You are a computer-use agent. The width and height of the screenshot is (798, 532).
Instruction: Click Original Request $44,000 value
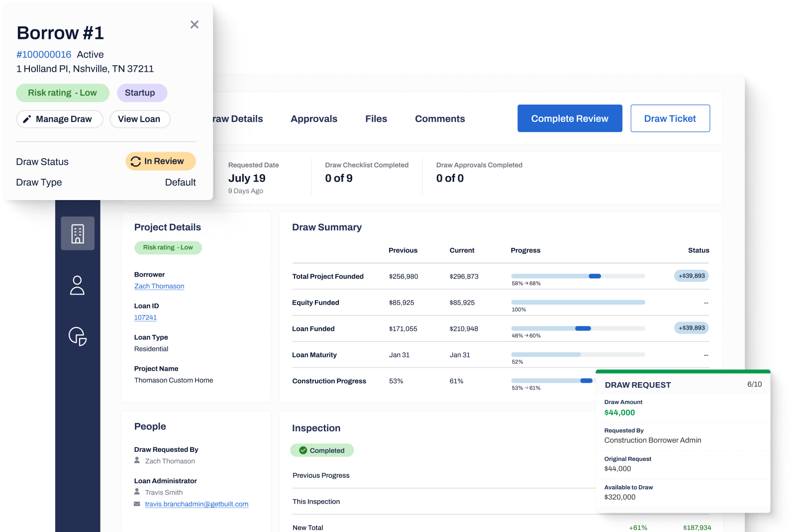[617, 469]
